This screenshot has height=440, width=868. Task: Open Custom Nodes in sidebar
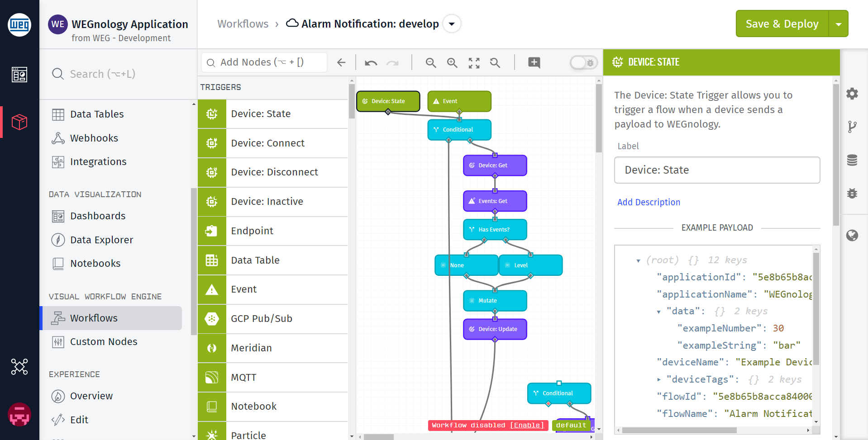point(104,342)
